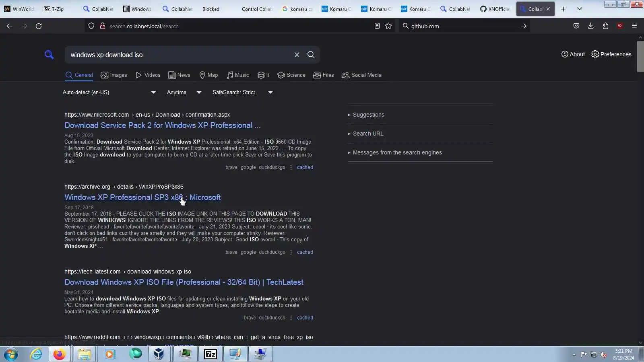Select the News search category
644x362 pixels.
179,75
